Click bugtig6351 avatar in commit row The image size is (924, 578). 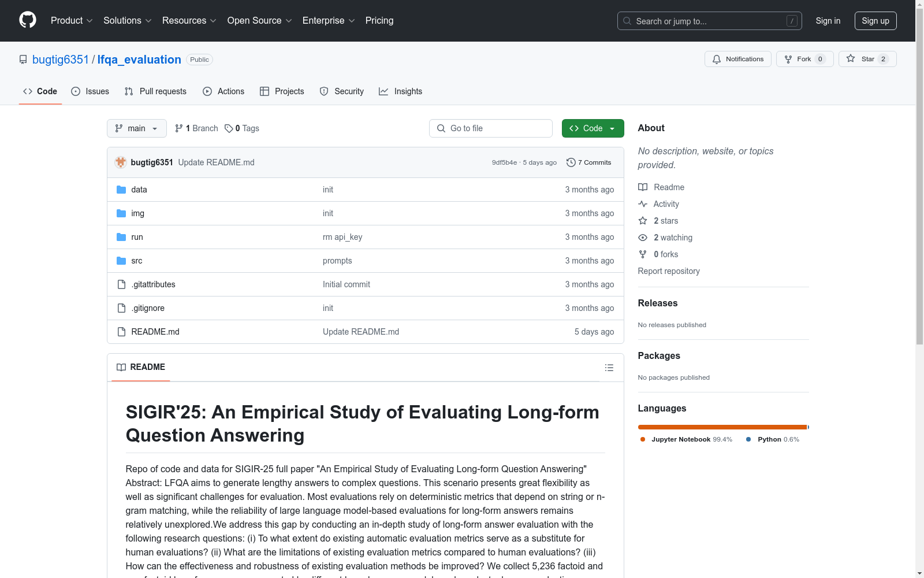pyautogui.click(x=121, y=162)
